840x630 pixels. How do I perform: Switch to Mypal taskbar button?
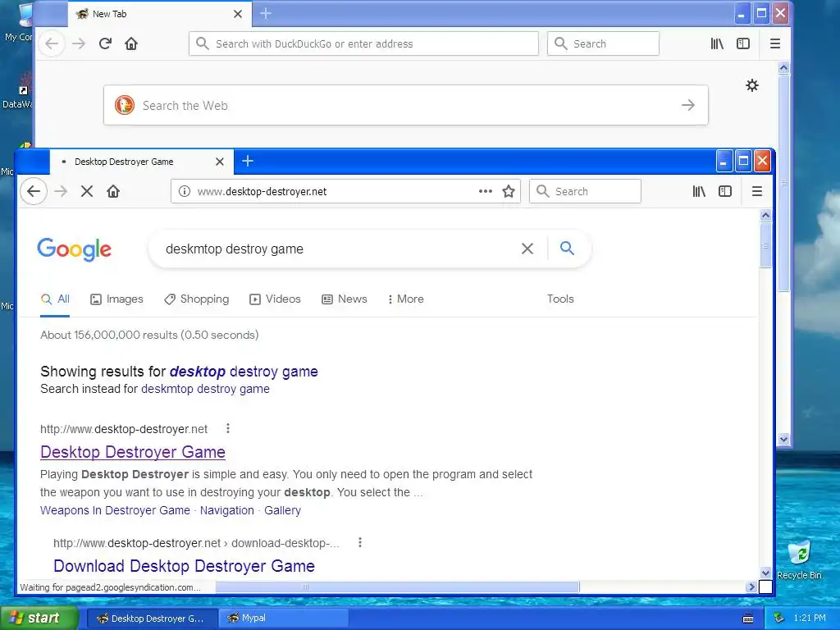tap(283, 619)
